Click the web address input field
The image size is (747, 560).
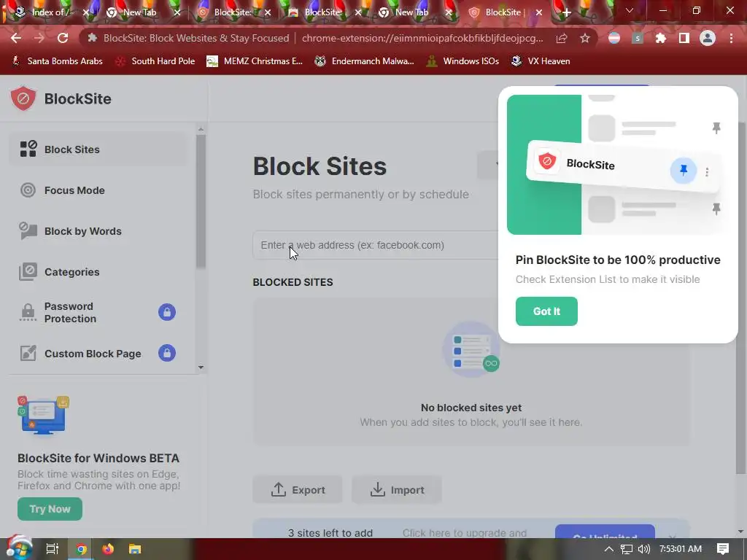pos(376,245)
